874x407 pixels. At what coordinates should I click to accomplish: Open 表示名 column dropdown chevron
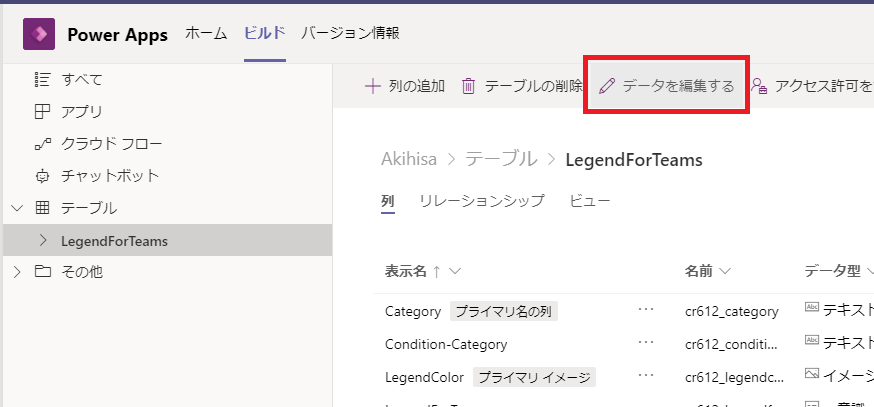[x=454, y=272]
